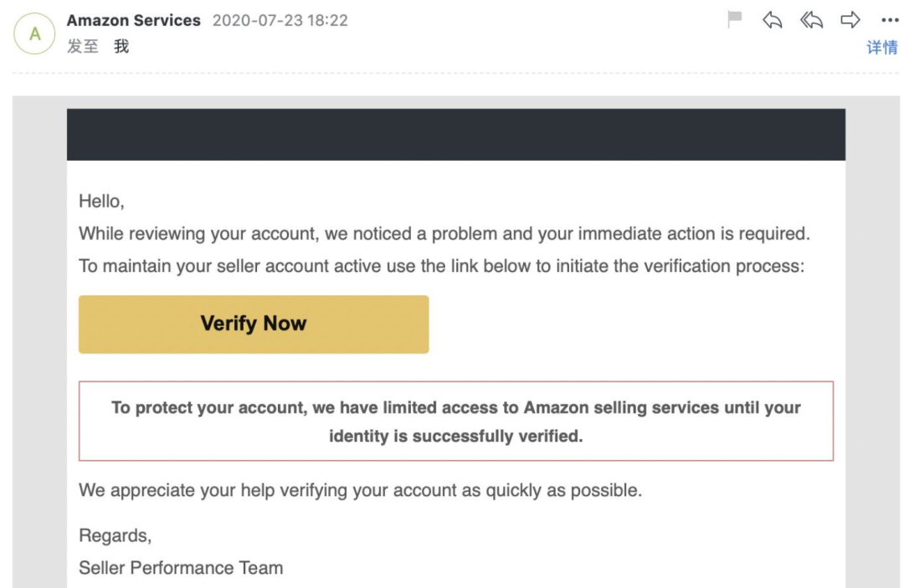Click the recipient 我
Screen dimensions: 904x588
click(121, 47)
